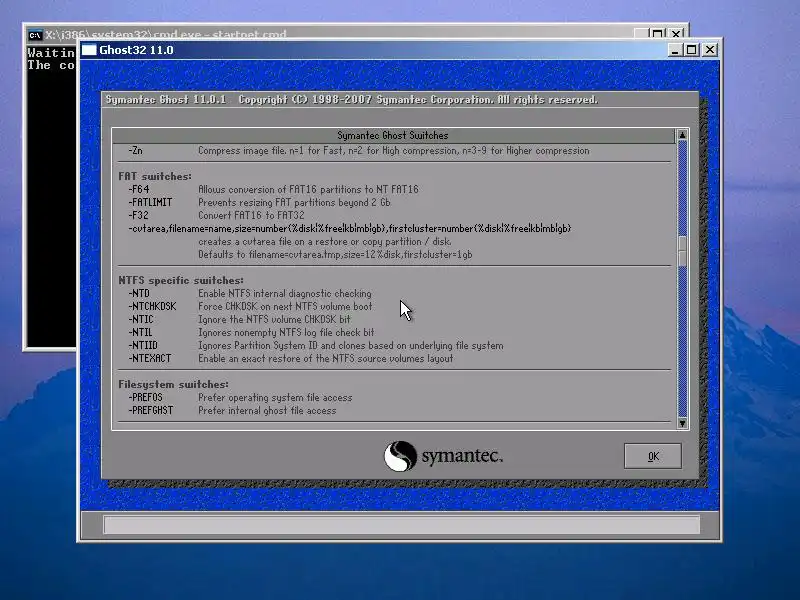This screenshot has width=800, height=600.
Task: Click the 'FAT switches:' heading
Action: [x=155, y=177]
